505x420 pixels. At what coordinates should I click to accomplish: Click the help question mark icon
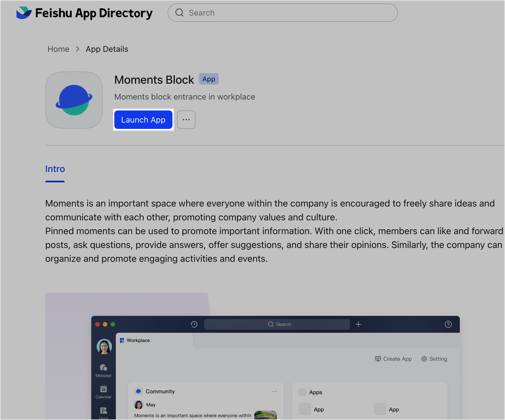(448, 324)
